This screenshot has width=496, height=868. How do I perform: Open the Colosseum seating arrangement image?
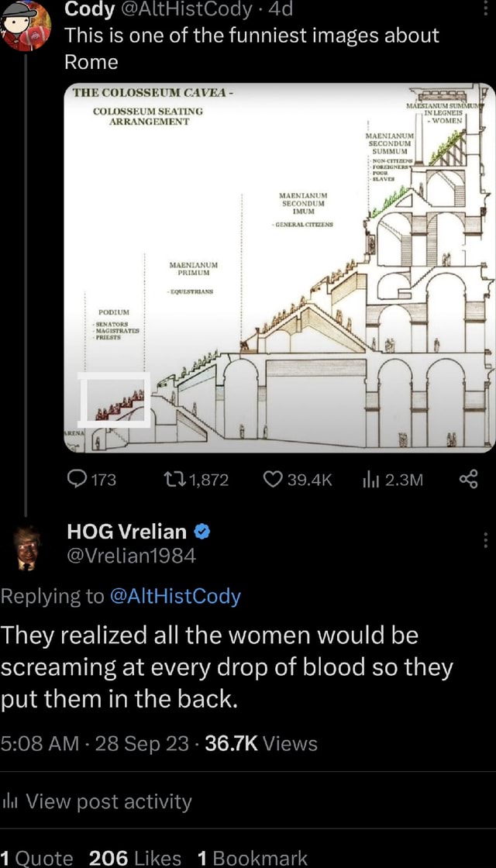pos(279,266)
